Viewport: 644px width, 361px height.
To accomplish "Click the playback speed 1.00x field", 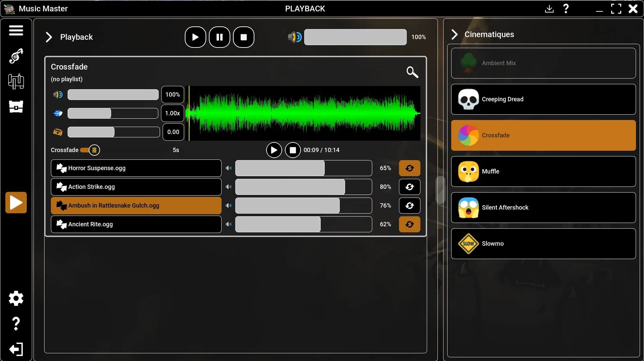I will [x=172, y=113].
